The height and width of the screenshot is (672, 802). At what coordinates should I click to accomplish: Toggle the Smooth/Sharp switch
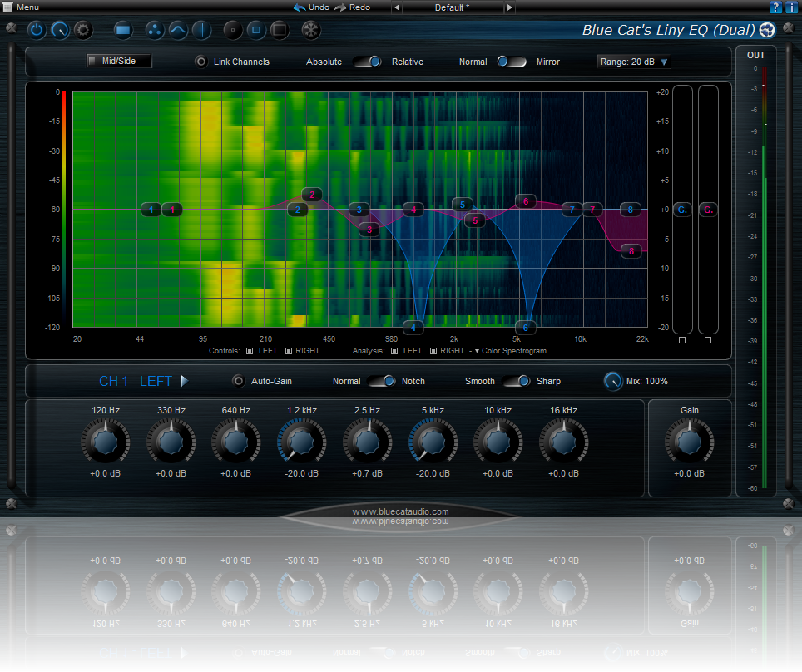point(515,381)
